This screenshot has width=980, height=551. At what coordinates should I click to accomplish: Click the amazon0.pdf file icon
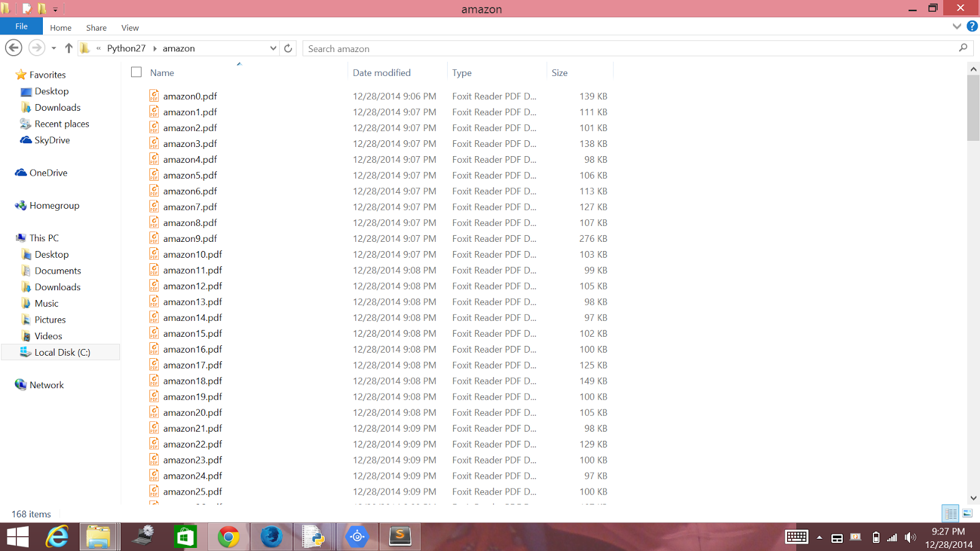click(x=154, y=96)
